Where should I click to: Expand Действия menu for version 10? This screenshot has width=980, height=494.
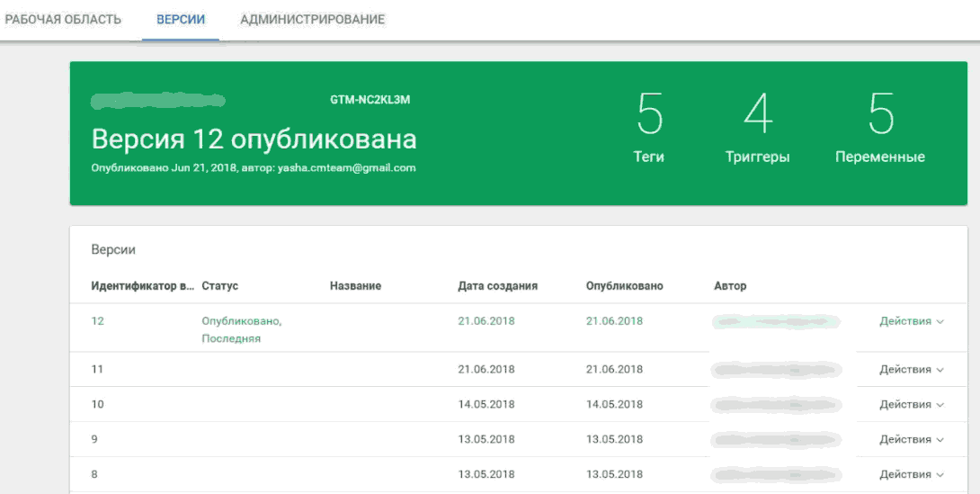[912, 405]
